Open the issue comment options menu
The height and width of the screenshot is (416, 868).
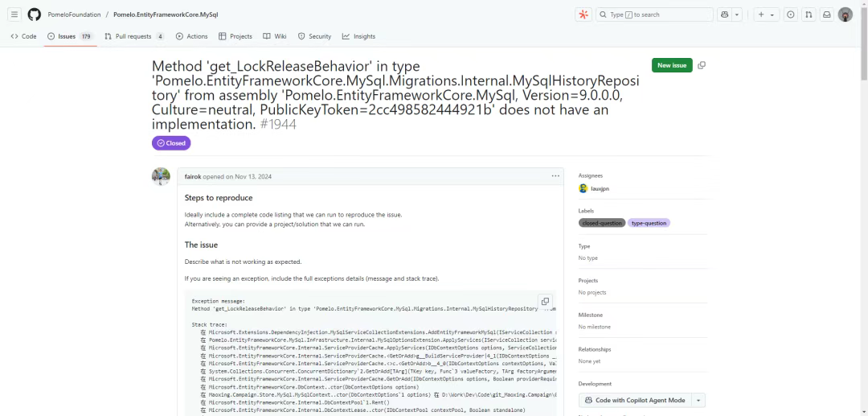coord(555,175)
